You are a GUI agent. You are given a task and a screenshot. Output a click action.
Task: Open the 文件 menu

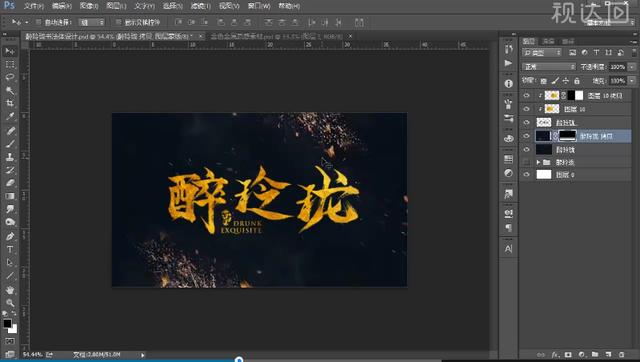click(x=34, y=6)
